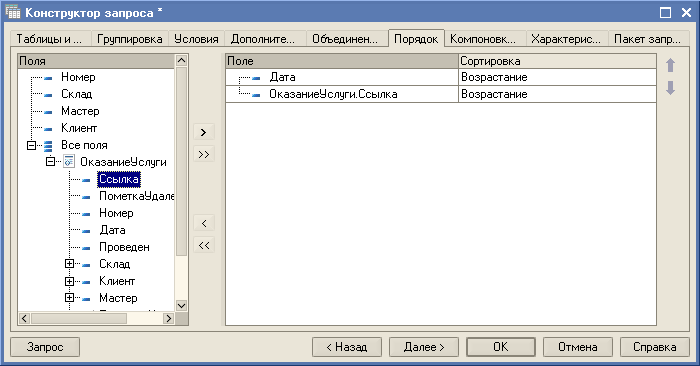Open help via Справка button
The image size is (700, 366).
point(654,347)
